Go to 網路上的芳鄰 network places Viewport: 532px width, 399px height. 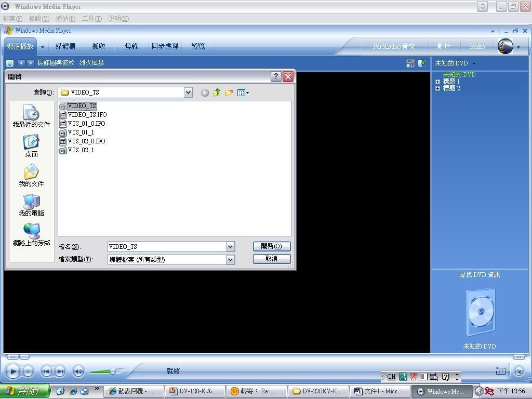tap(31, 235)
